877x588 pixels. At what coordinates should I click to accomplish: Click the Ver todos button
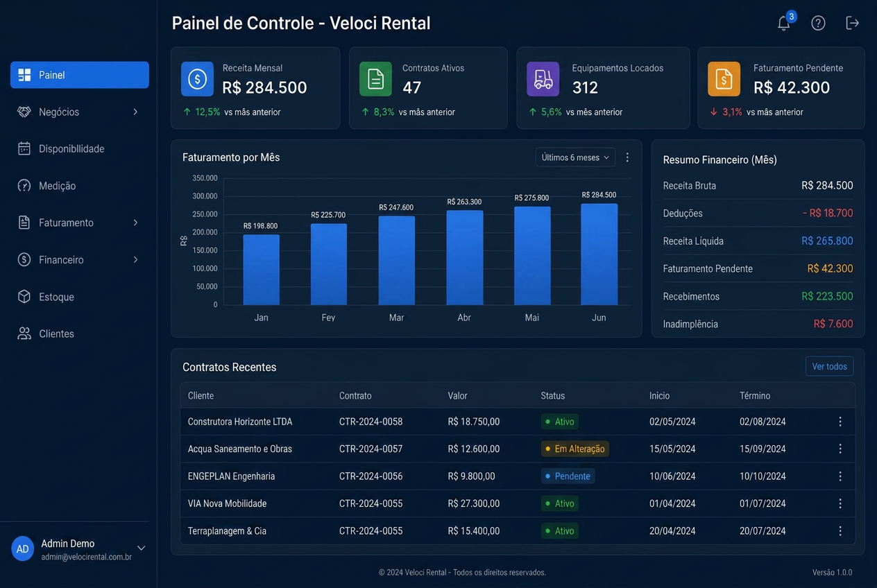click(x=829, y=366)
